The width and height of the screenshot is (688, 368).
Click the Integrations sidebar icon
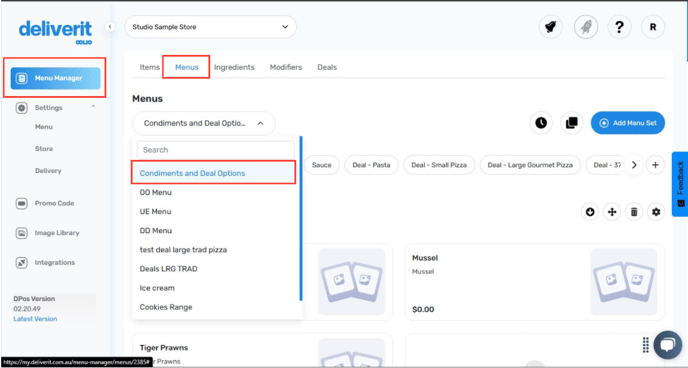click(x=22, y=263)
